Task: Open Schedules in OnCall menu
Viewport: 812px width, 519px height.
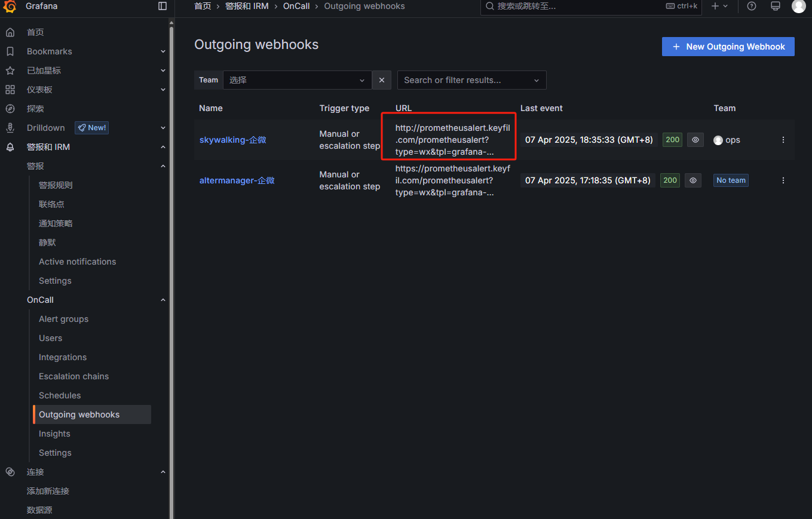Action: [60, 395]
